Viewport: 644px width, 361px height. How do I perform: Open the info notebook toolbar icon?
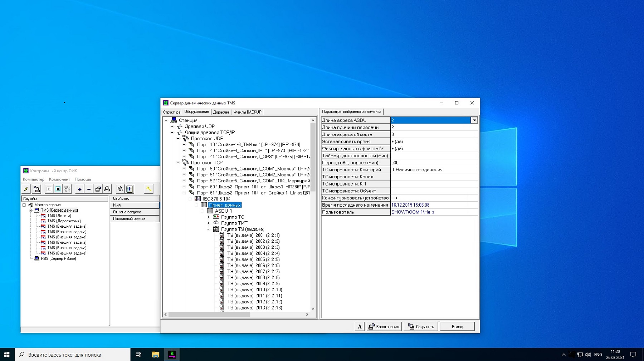point(130,189)
